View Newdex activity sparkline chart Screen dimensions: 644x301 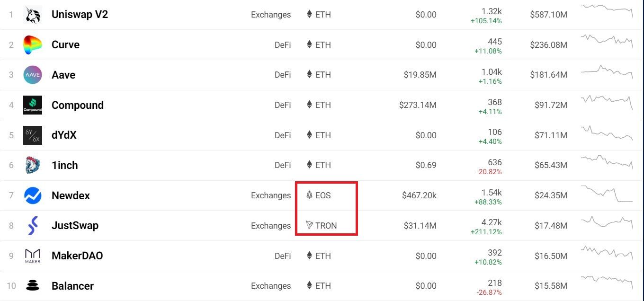coord(607,193)
